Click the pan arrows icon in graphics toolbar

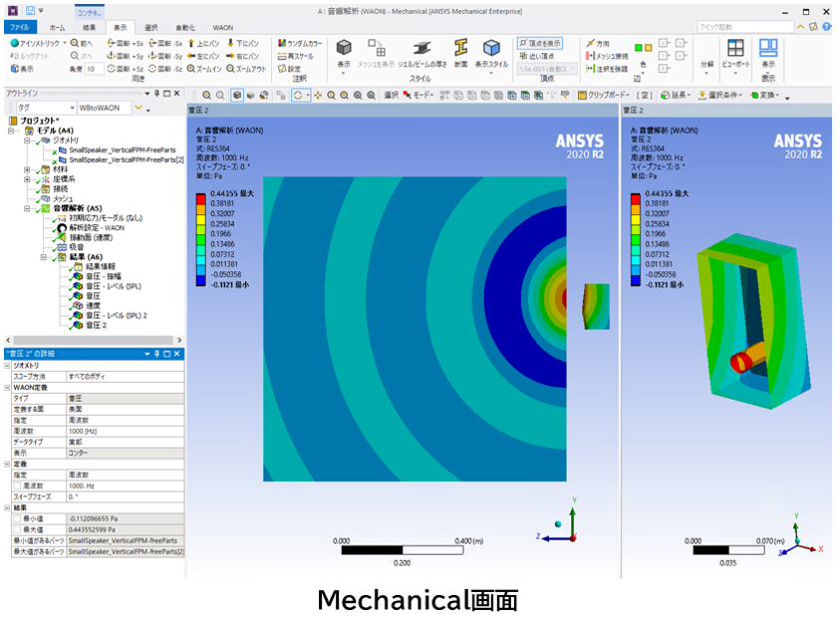pos(318,96)
